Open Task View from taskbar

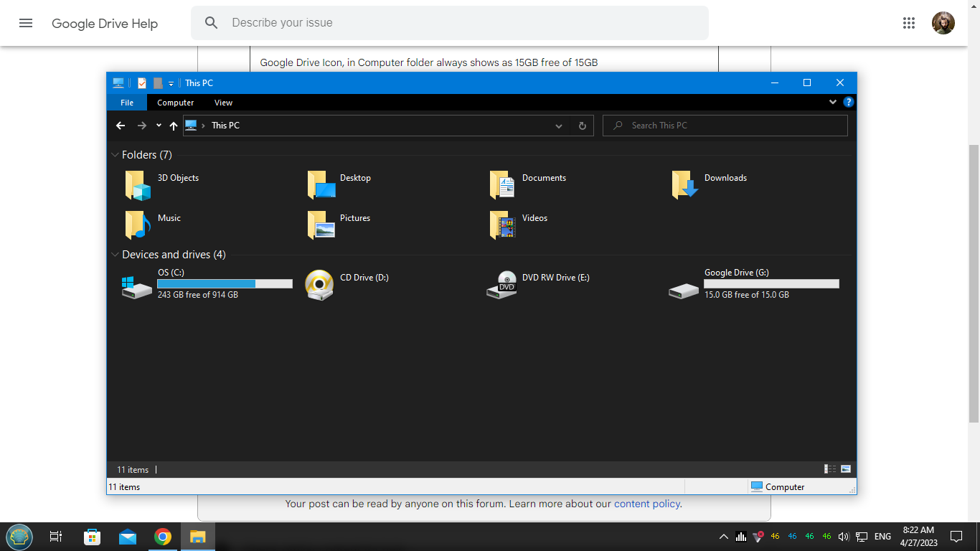tap(55, 537)
